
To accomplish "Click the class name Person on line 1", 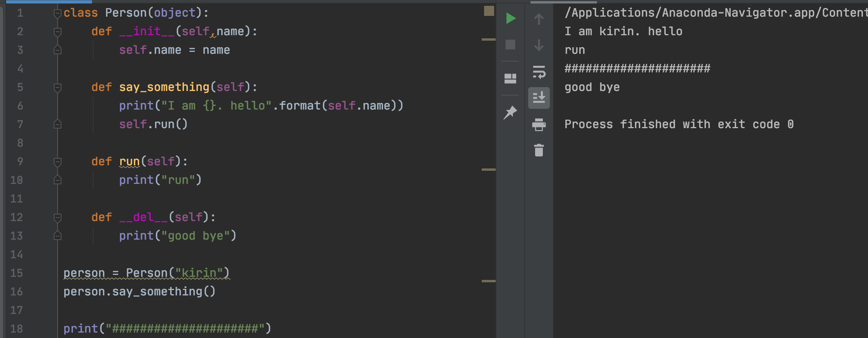I will coord(126,13).
